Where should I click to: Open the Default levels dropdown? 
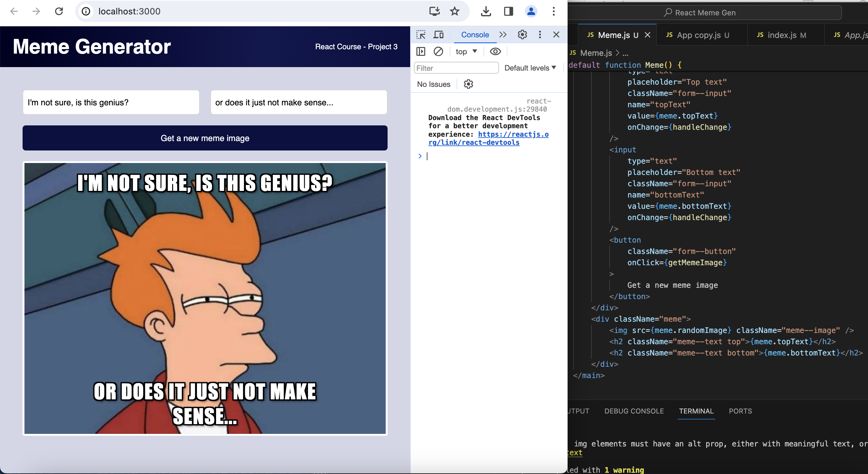(530, 68)
